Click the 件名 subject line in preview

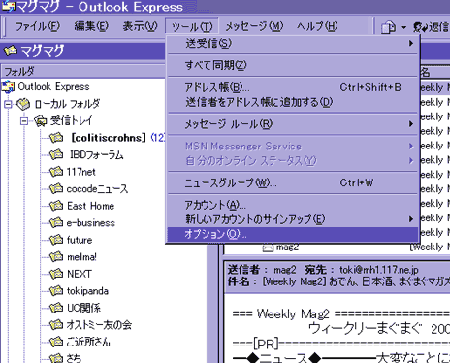338,282
